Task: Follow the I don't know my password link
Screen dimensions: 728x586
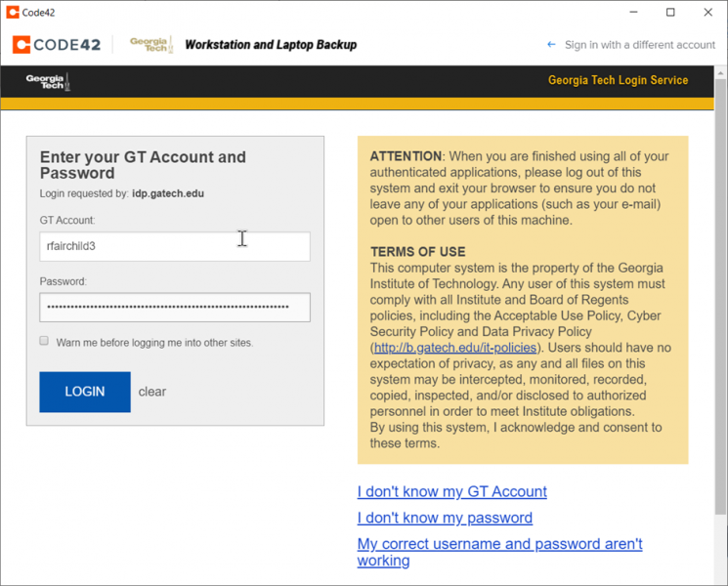Action: pos(445,518)
